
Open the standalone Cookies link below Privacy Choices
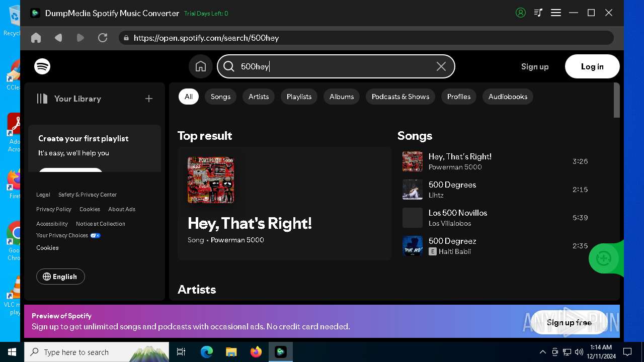(x=48, y=248)
